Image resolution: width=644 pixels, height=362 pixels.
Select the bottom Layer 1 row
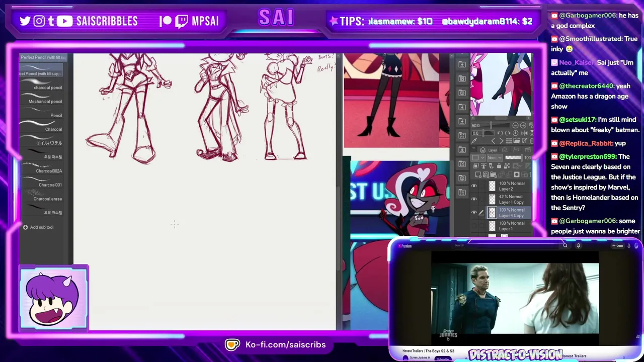point(508,226)
